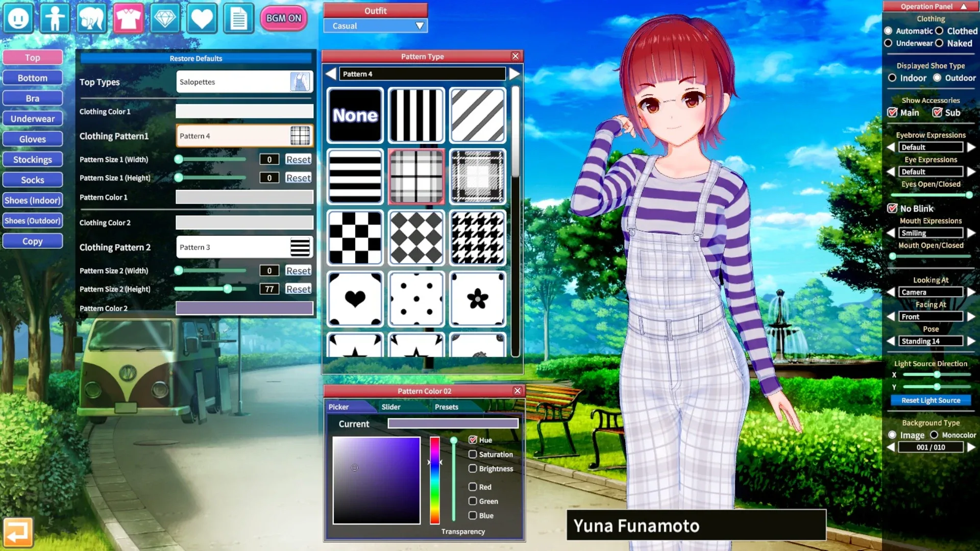Select the heart personality icon
Viewport: 980px width, 551px height.
tap(202, 18)
